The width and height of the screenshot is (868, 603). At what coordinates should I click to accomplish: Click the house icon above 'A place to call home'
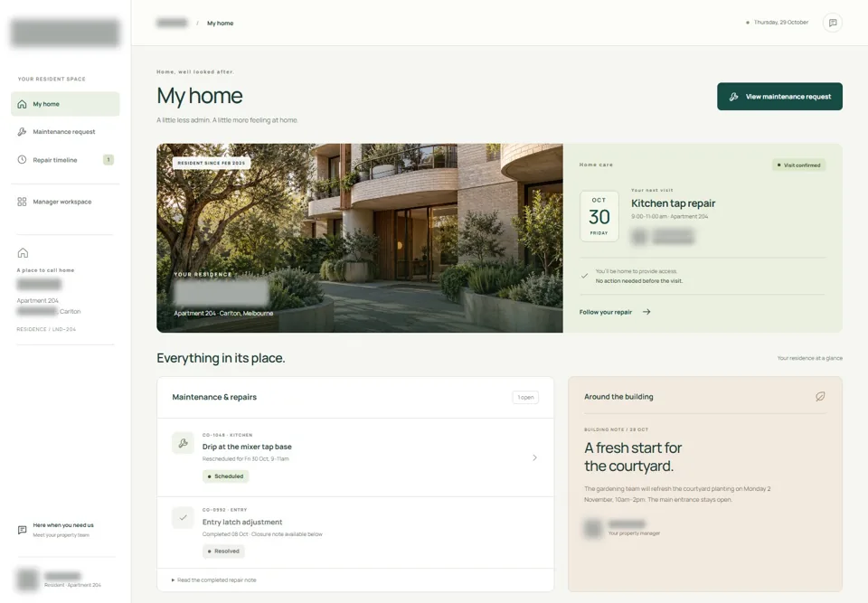[23, 253]
